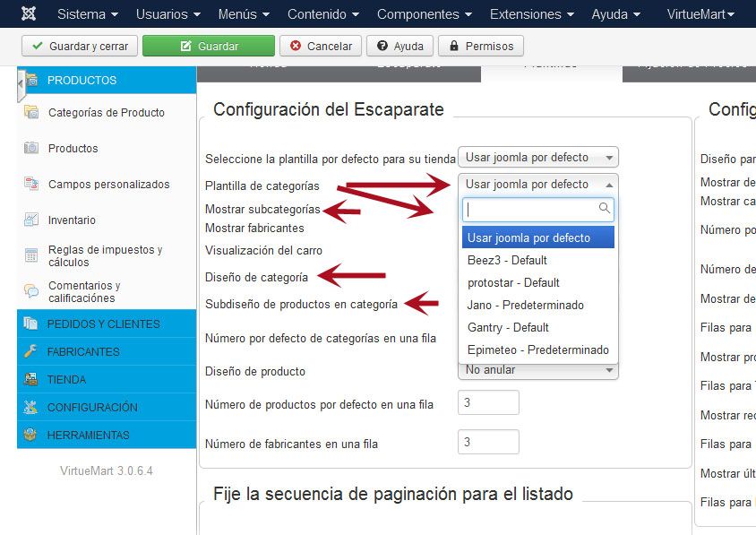Click the Joomla logo icon
The height and width of the screenshot is (535, 756).
(x=29, y=13)
